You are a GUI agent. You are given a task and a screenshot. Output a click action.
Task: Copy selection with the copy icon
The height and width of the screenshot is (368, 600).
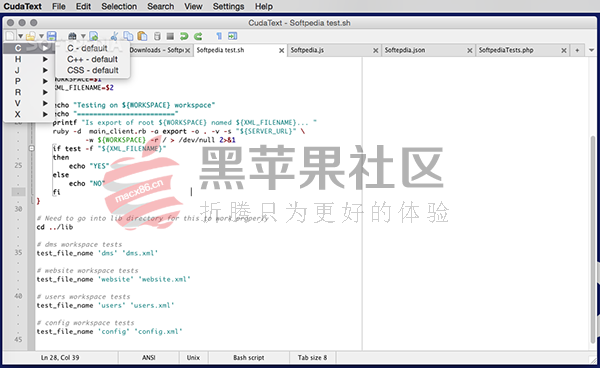[128, 36]
